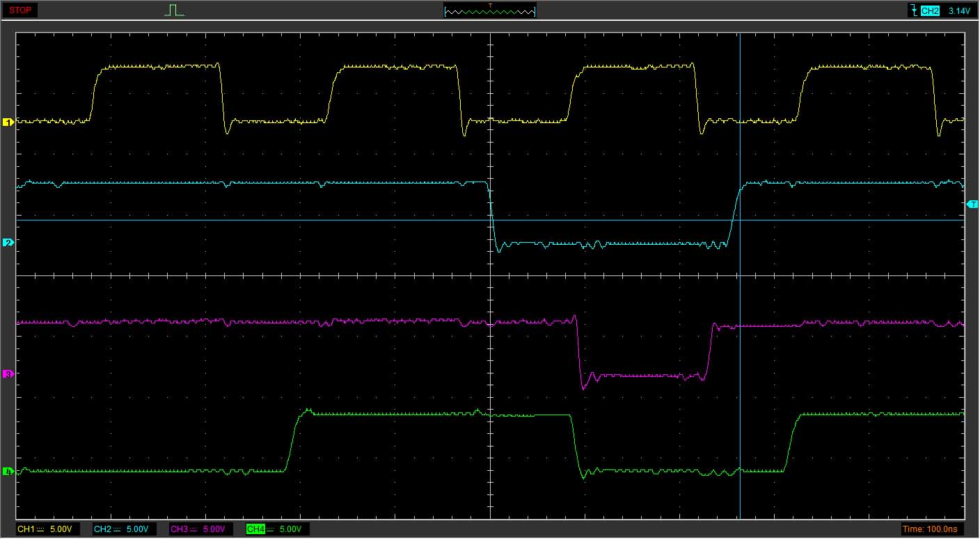Click the red STOP status indicator
Screen dimensions: 980x539
(x=20, y=10)
